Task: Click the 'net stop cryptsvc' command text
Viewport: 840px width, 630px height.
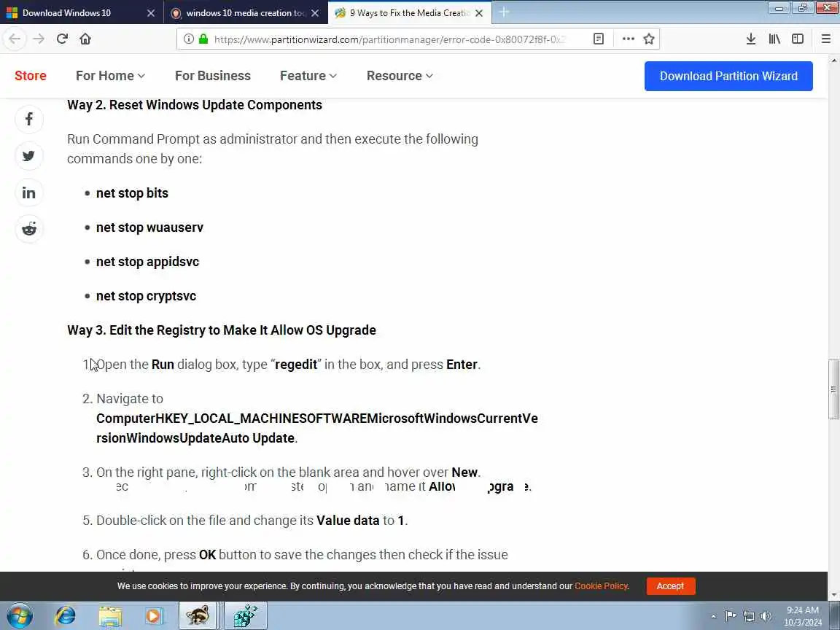Action: [147, 296]
